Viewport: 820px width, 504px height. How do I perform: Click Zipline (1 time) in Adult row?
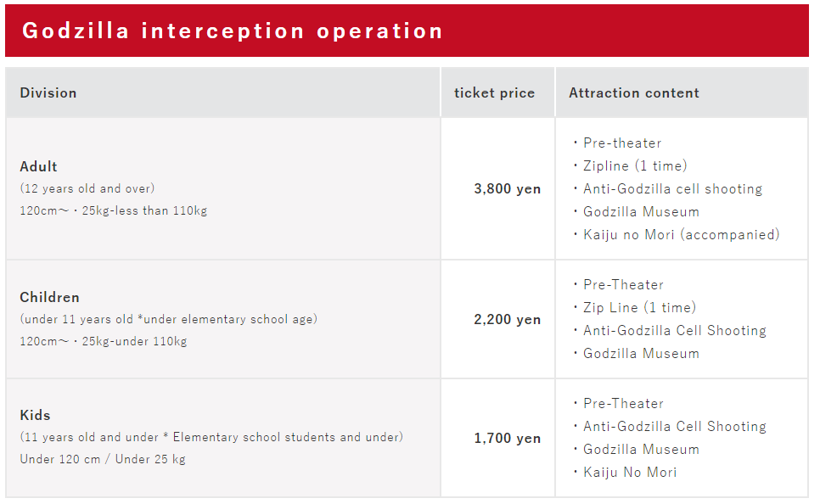tap(635, 165)
